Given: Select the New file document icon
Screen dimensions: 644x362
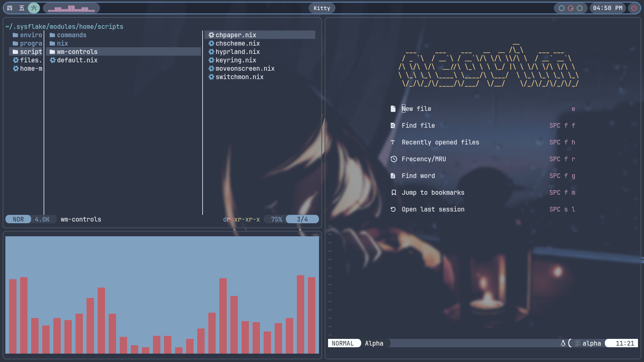Looking at the screenshot, I should (393, 108).
